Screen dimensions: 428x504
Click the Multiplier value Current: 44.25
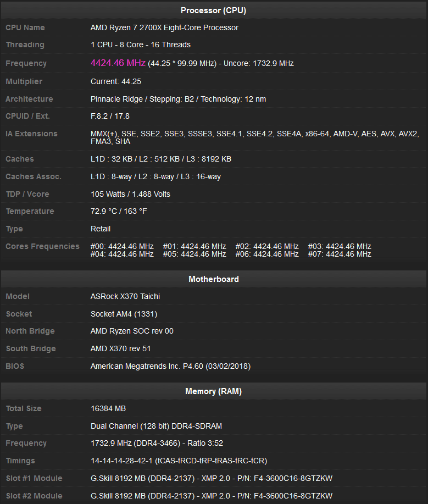[116, 81]
